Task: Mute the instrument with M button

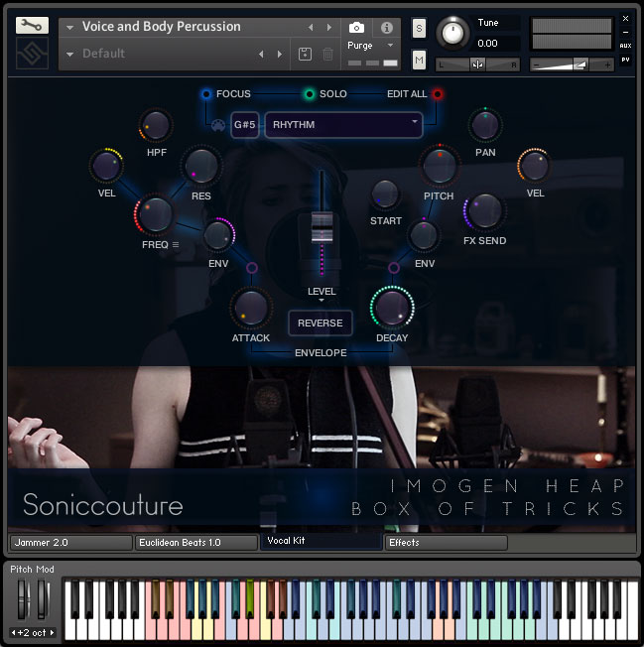Action: click(419, 61)
